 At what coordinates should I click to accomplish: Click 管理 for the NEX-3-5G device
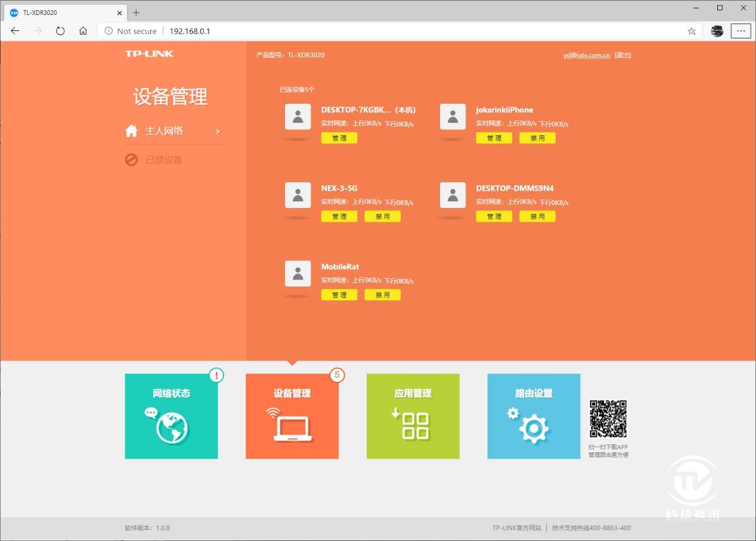[x=339, y=216]
